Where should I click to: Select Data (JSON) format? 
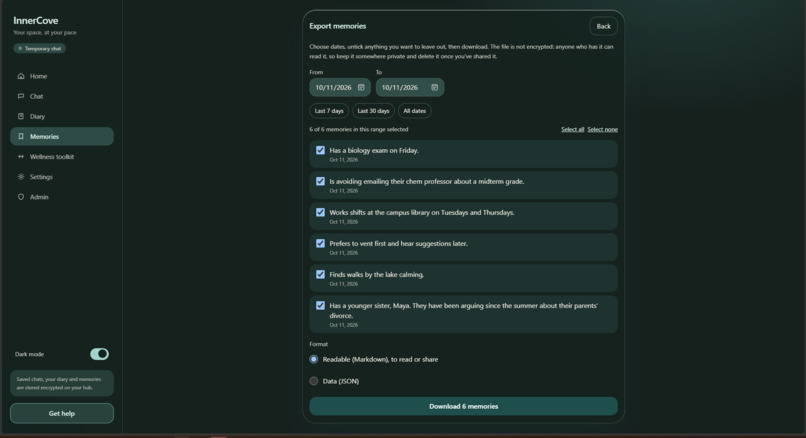click(x=314, y=381)
